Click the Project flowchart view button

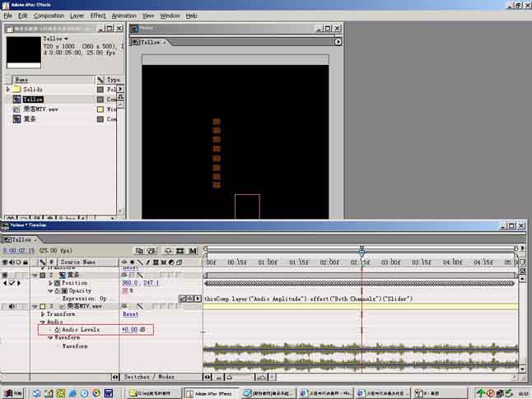tap(120, 97)
